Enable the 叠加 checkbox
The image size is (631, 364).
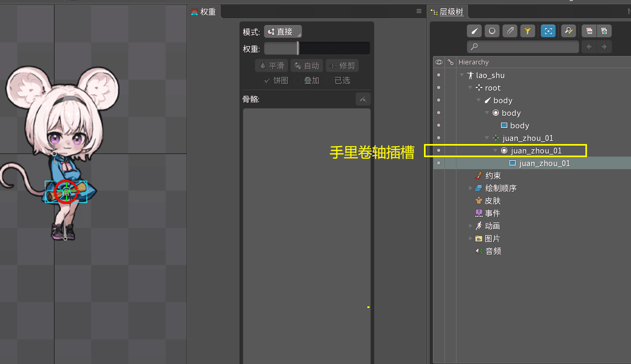click(x=298, y=81)
